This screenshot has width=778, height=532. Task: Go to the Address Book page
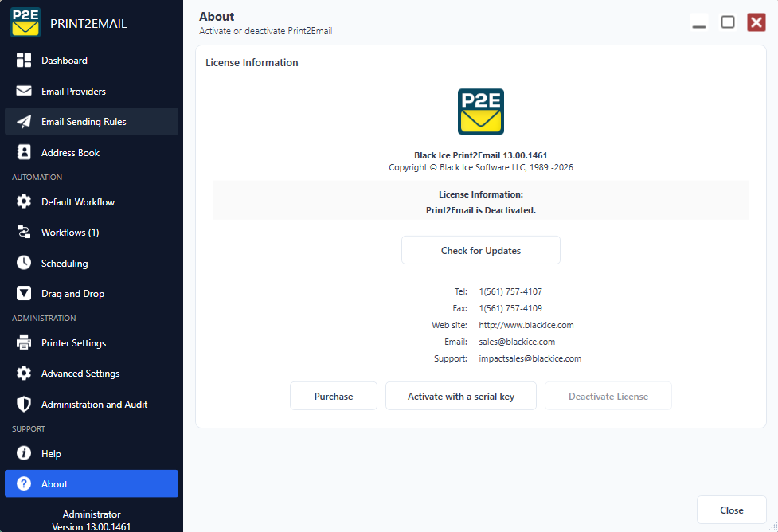[x=92, y=152]
